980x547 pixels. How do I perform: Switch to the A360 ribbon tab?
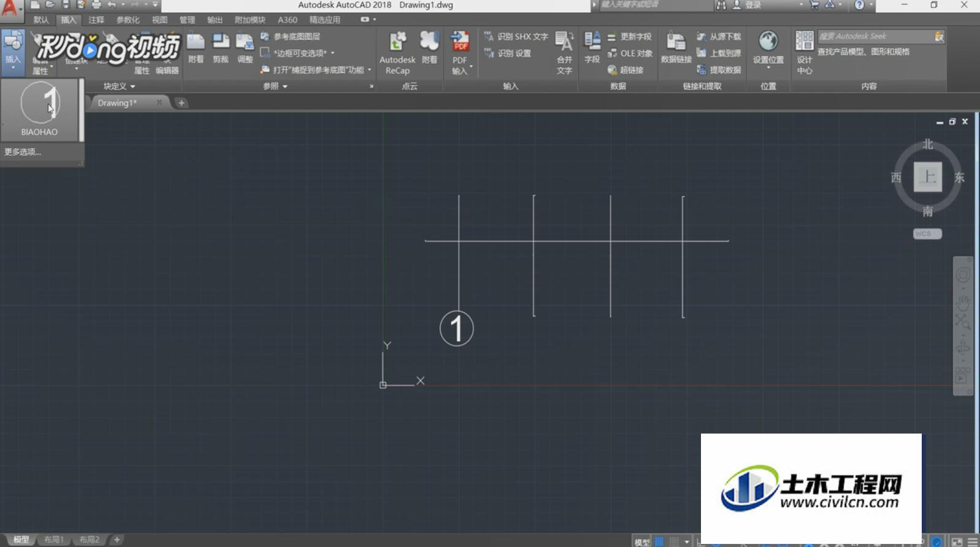pyautogui.click(x=288, y=20)
